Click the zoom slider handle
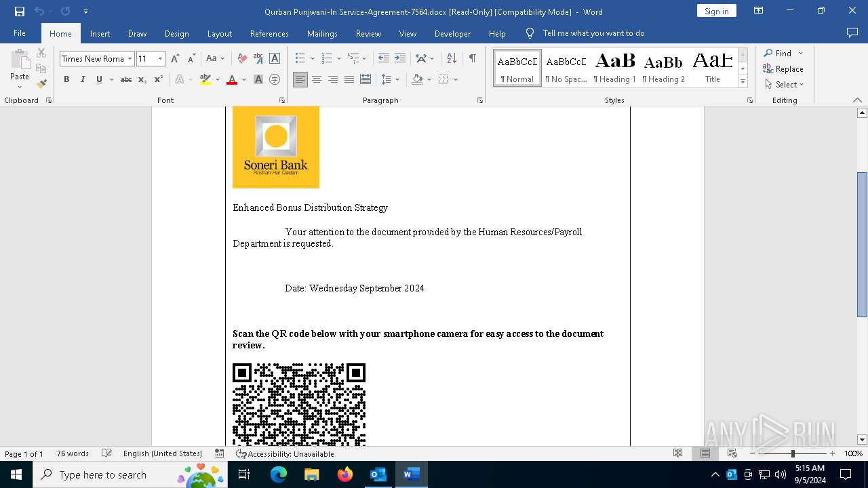 point(792,453)
